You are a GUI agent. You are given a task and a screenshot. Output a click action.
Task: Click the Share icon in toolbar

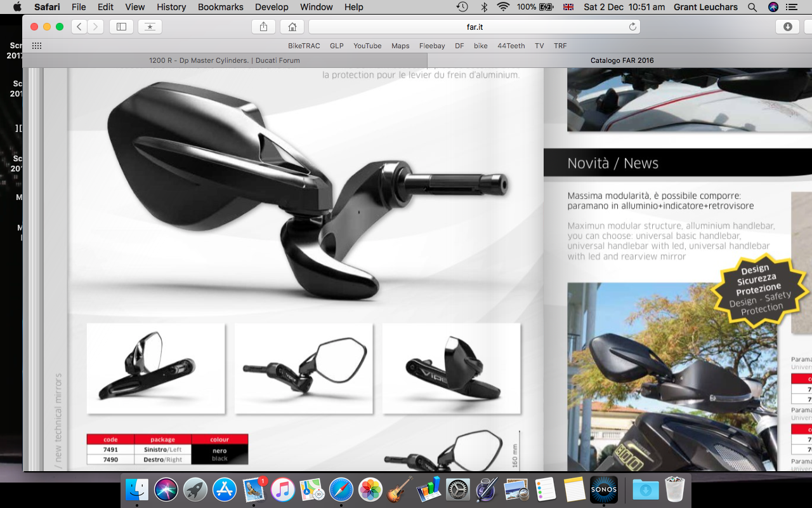[263, 27]
